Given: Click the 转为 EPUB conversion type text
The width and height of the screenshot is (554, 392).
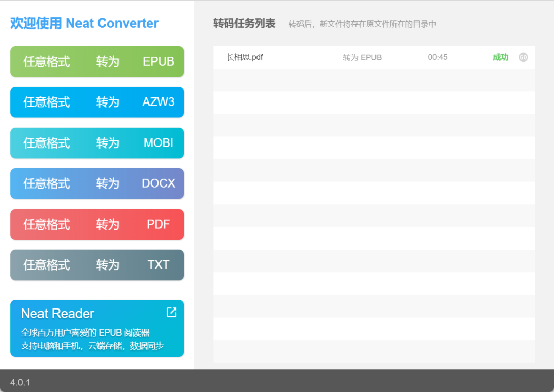Looking at the screenshot, I should pos(362,57).
